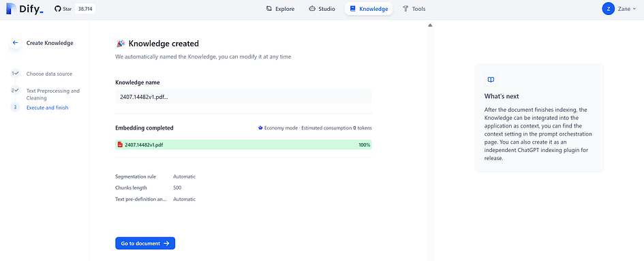Click the PDF file icon in embedding row

[120, 144]
